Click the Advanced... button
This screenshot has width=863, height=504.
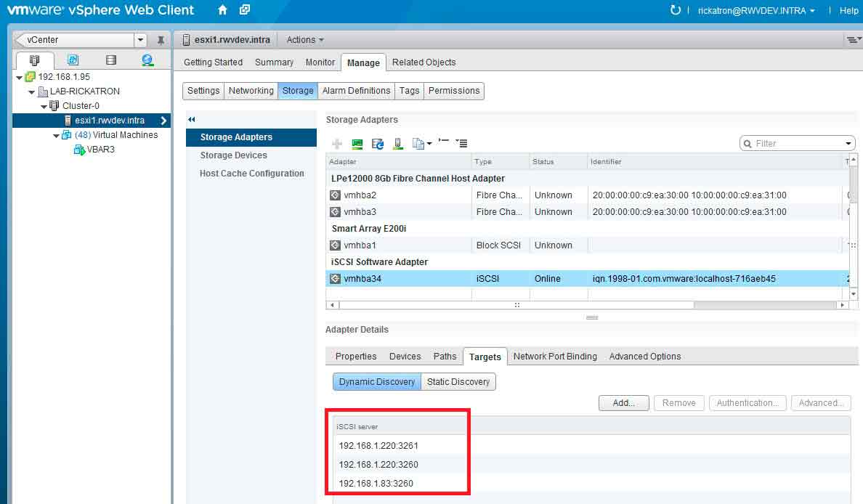[821, 403]
